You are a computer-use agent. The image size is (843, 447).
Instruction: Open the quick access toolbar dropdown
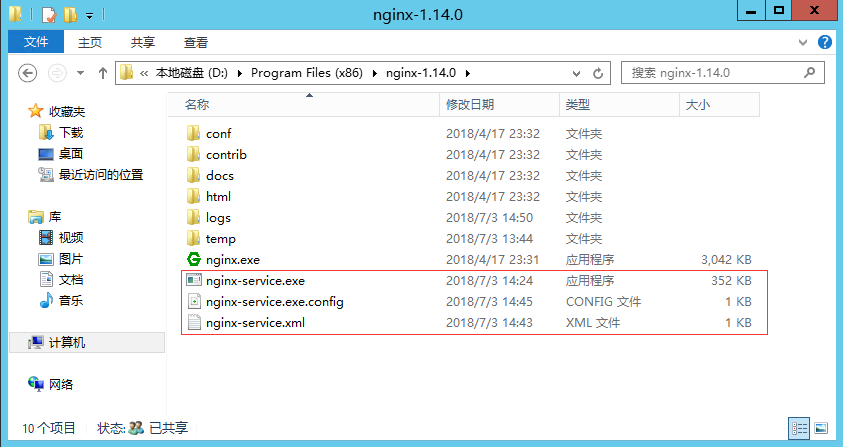point(90,15)
